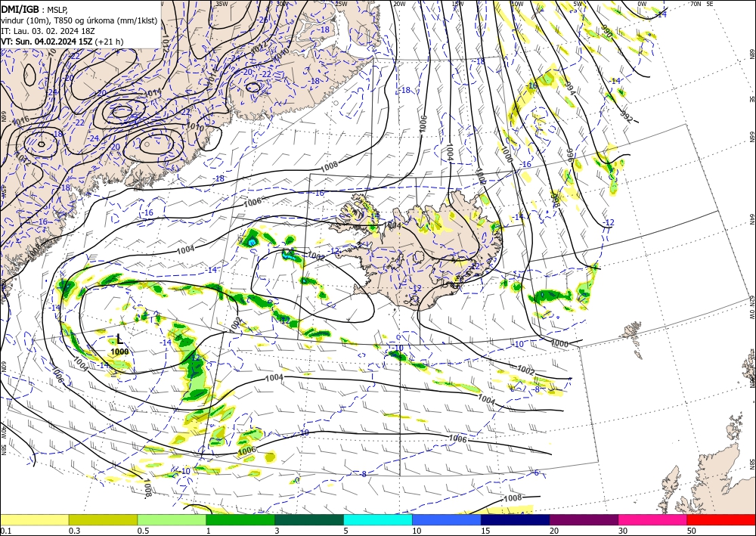Click the '70N' latitude label
The width and height of the screenshot is (756, 536).
coord(696,3)
